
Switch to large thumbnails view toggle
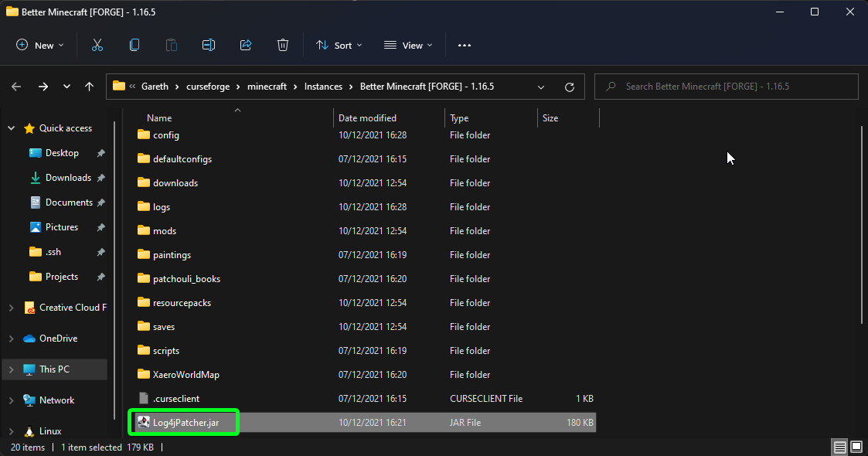tap(856, 447)
